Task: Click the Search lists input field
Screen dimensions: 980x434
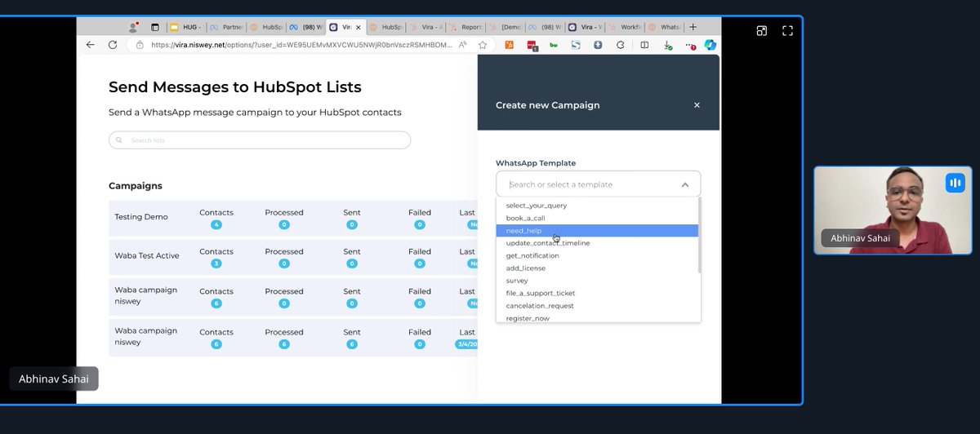Action: [x=260, y=140]
